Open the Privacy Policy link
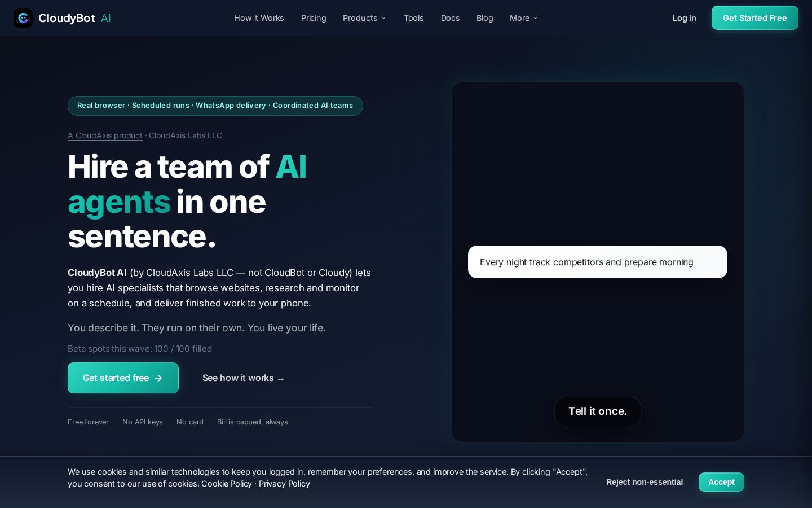This screenshot has height=508, width=812. click(x=284, y=484)
